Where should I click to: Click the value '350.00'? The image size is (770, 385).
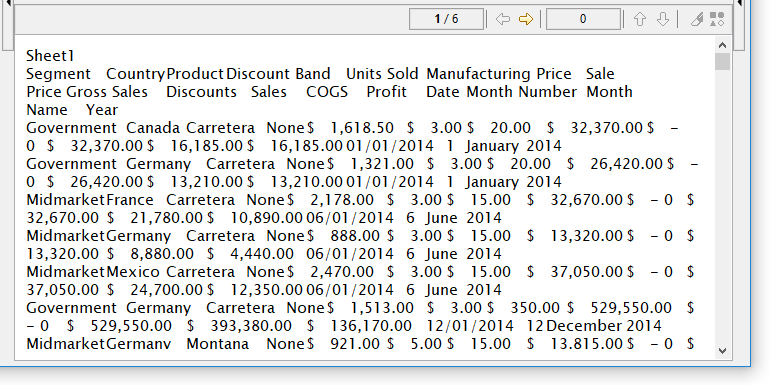[535, 307]
